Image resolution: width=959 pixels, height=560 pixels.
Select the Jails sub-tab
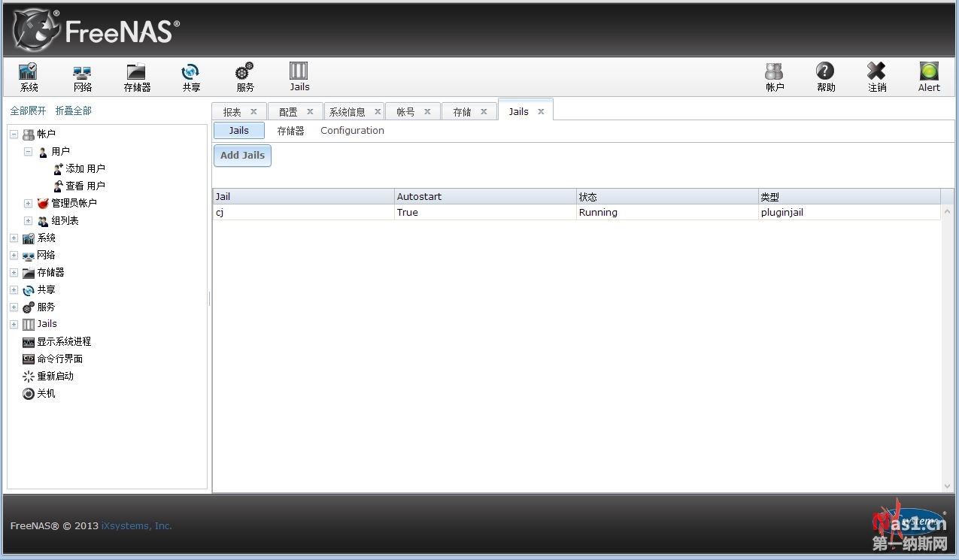click(x=239, y=130)
